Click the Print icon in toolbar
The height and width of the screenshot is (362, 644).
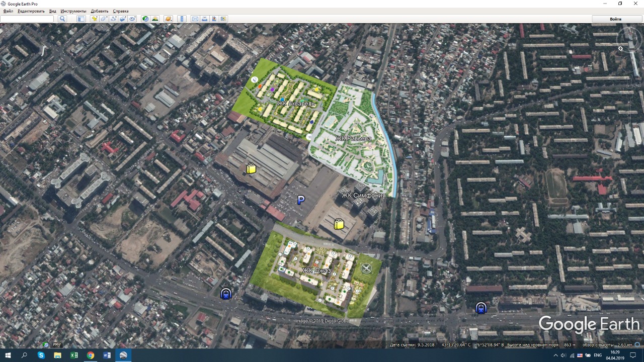tap(205, 19)
